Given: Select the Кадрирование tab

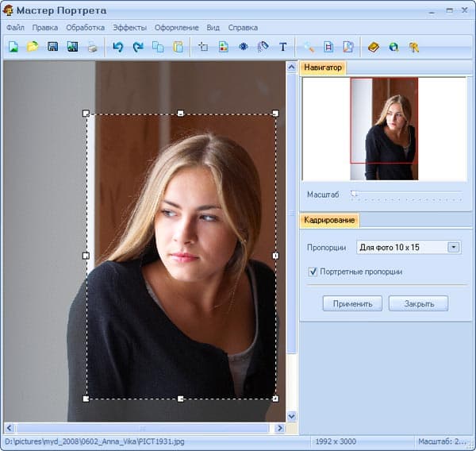Looking at the screenshot, I should [329, 220].
